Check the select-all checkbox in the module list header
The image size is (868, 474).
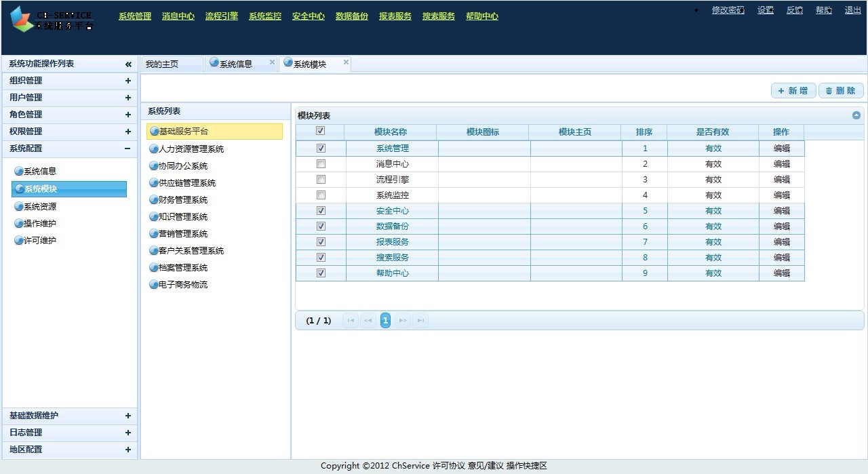[320, 131]
